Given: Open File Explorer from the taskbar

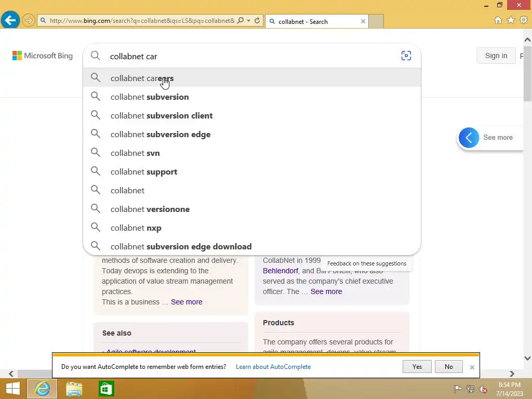Looking at the screenshot, I should point(74,389).
